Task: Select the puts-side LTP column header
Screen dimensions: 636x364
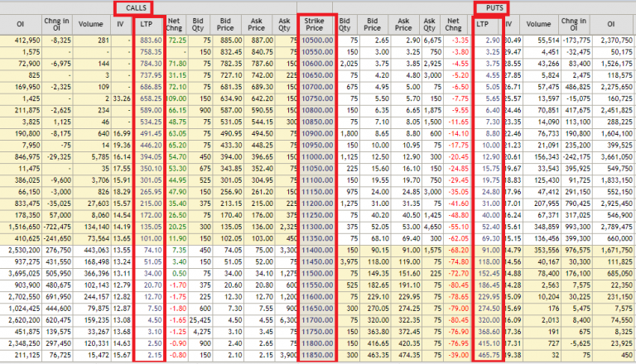Action: (x=483, y=24)
